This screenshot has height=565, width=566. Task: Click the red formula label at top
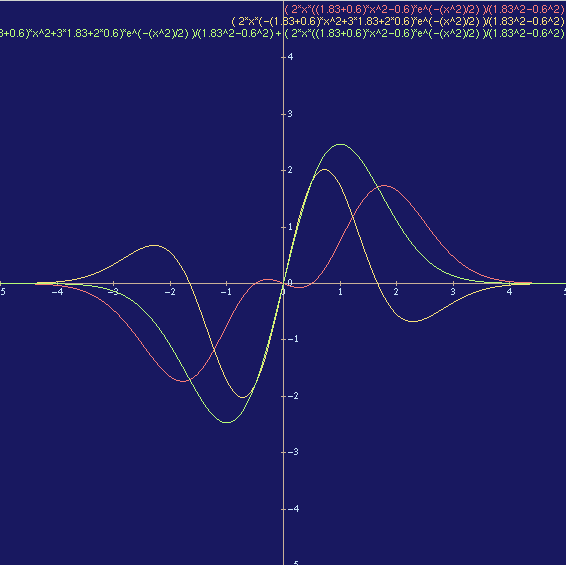click(x=424, y=9)
